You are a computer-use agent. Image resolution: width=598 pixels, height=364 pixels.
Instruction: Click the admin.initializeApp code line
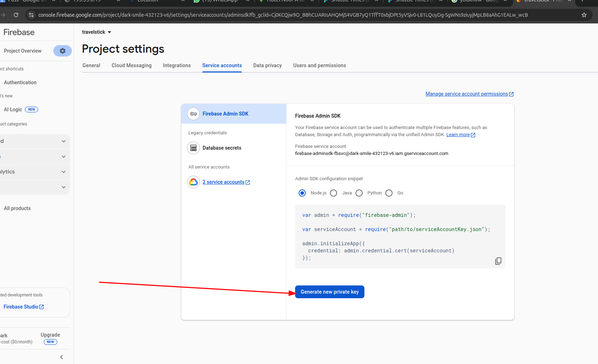pos(333,243)
